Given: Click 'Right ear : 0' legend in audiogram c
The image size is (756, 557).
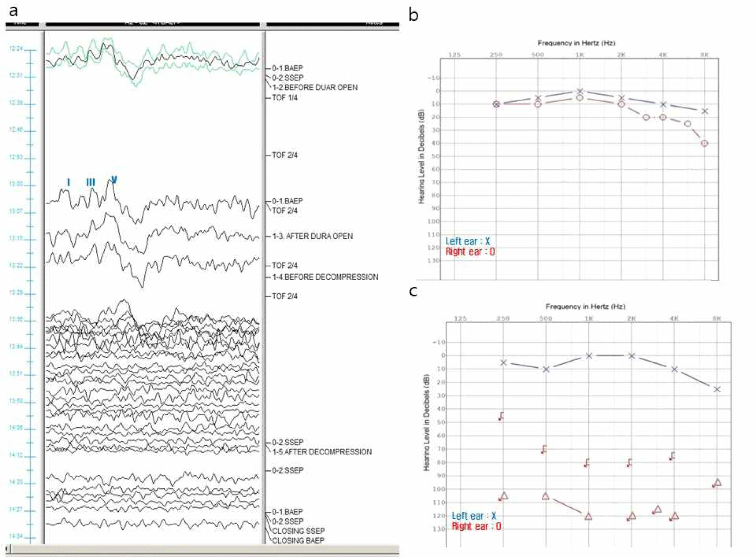Looking at the screenshot, I should pos(476,527).
